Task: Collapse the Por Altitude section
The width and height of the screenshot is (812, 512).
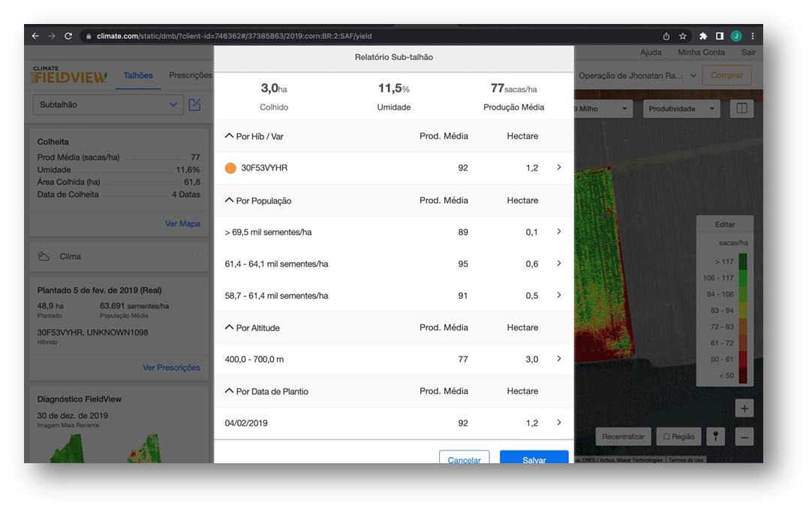Action: (x=230, y=327)
